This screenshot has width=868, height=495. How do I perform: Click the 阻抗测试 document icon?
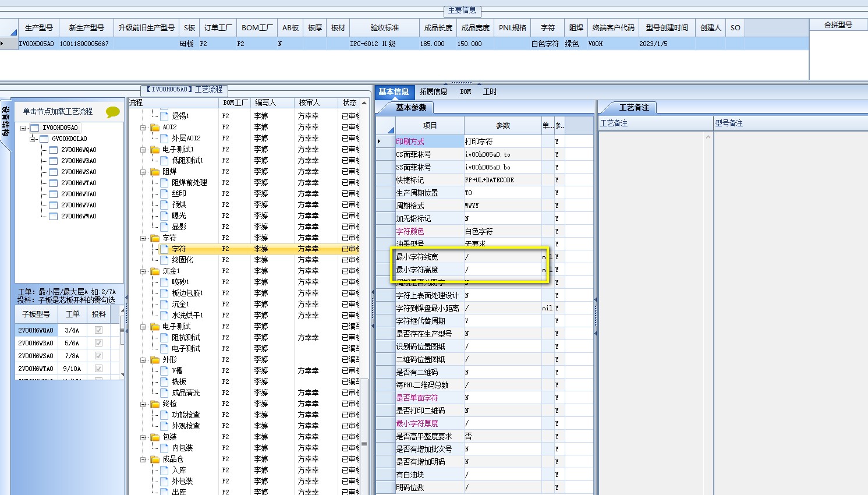pyautogui.click(x=164, y=337)
